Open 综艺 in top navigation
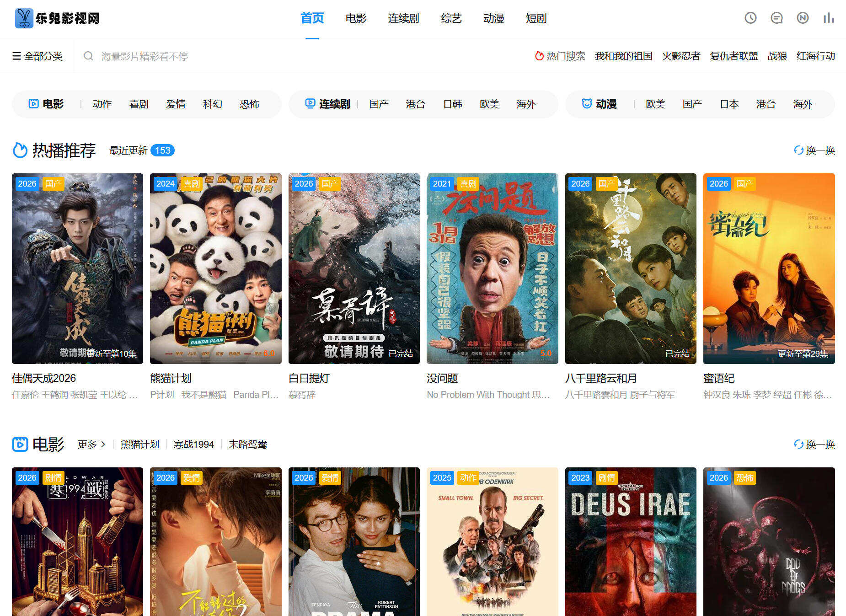846x616 pixels. (x=451, y=18)
